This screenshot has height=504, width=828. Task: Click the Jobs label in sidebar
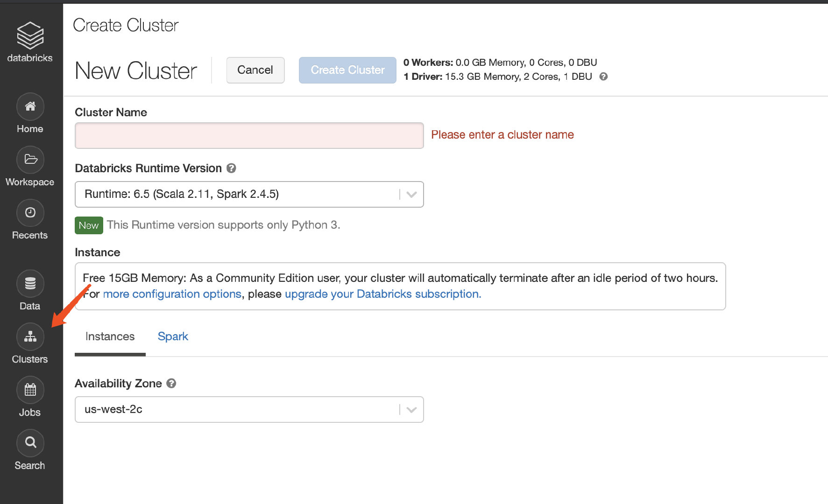coord(30,413)
